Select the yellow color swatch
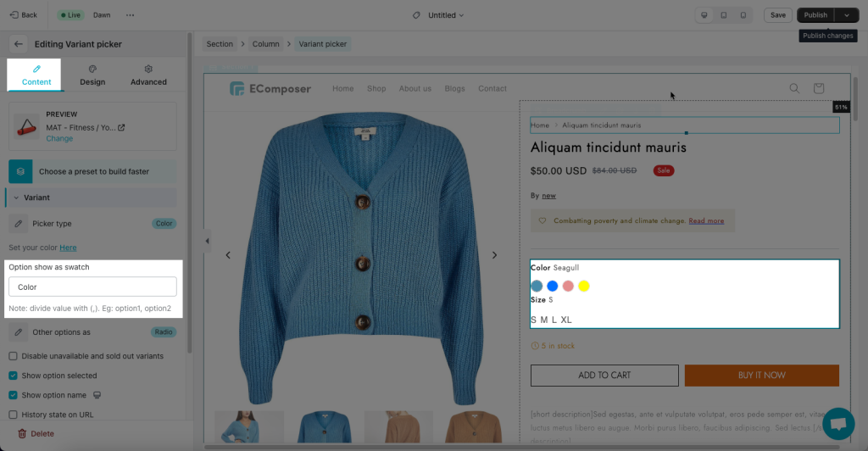This screenshot has height=451, width=868. pyautogui.click(x=583, y=286)
